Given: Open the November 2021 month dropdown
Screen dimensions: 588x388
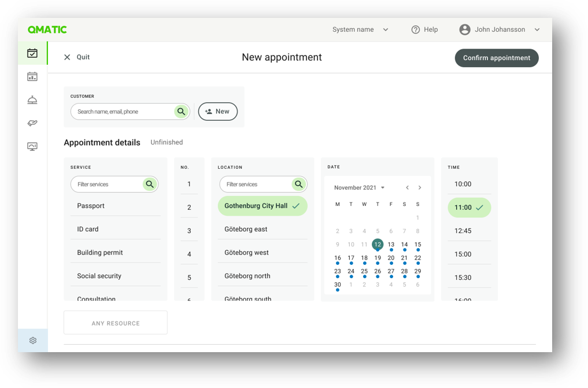Looking at the screenshot, I should point(358,187).
